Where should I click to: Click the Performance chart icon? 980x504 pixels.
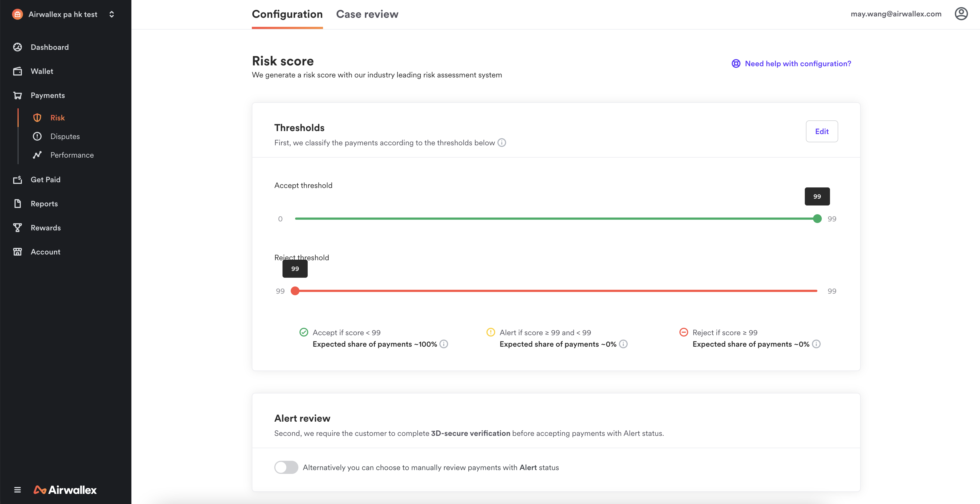click(37, 155)
